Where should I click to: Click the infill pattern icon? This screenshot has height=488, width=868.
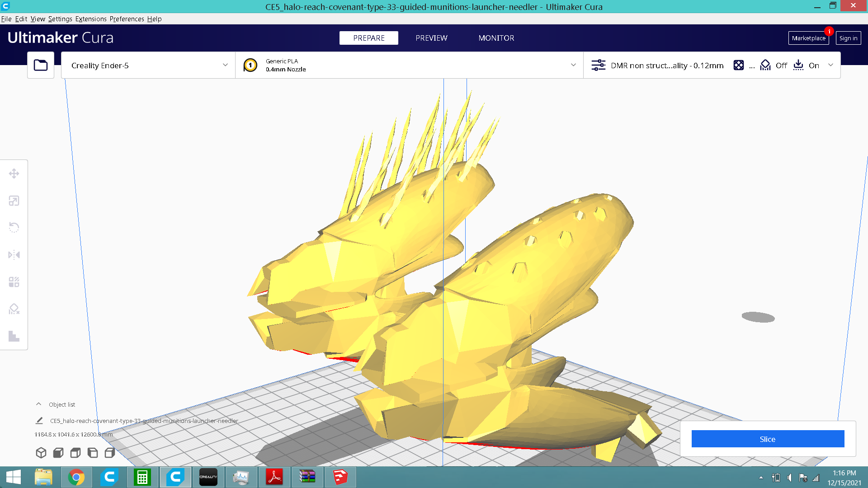tap(738, 66)
